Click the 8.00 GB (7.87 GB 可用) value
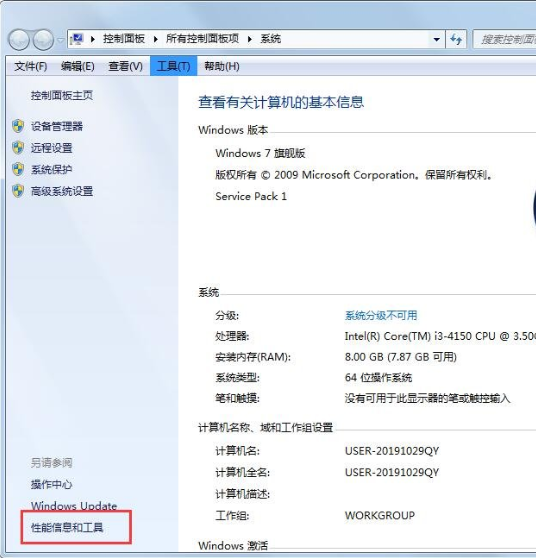 (x=401, y=357)
